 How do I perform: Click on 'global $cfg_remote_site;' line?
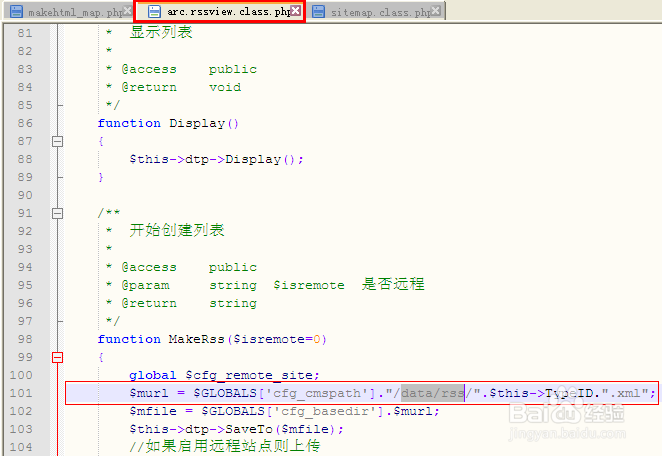pyautogui.click(x=224, y=375)
